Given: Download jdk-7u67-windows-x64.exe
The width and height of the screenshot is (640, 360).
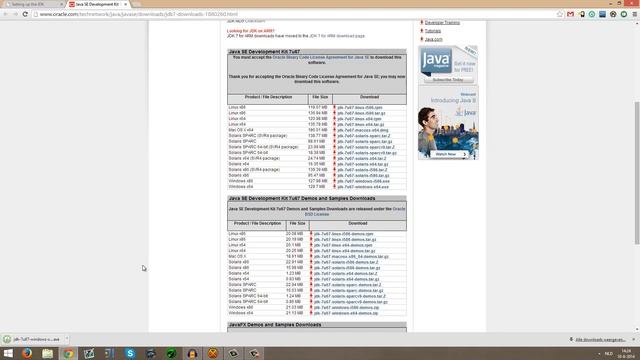Looking at the screenshot, I should coord(363,187).
